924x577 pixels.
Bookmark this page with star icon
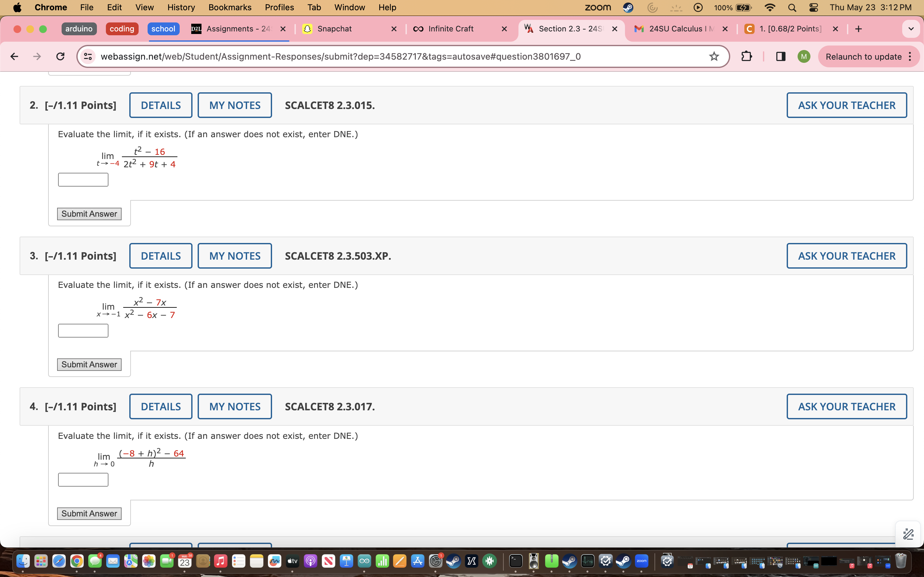[714, 56]
